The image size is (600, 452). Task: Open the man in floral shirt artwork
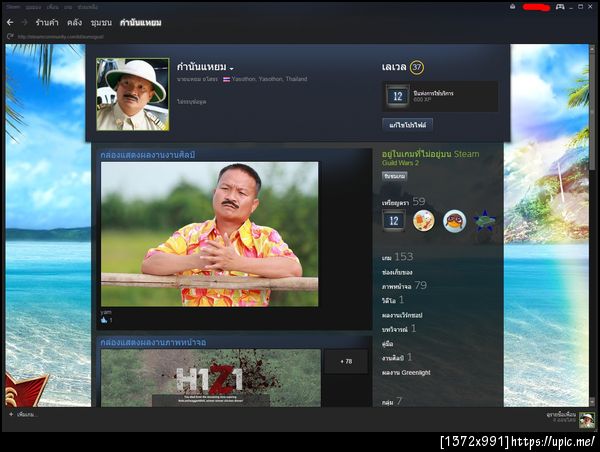click(209, 234)
